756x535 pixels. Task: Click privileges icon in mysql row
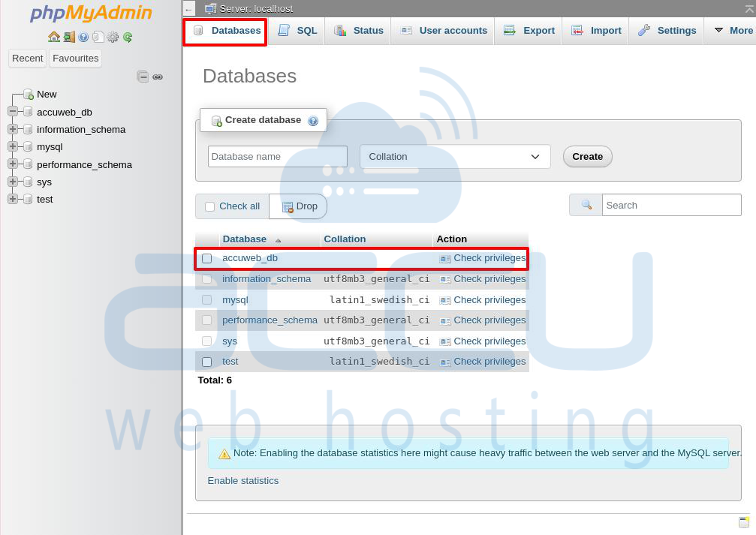[x=445, y=301]
